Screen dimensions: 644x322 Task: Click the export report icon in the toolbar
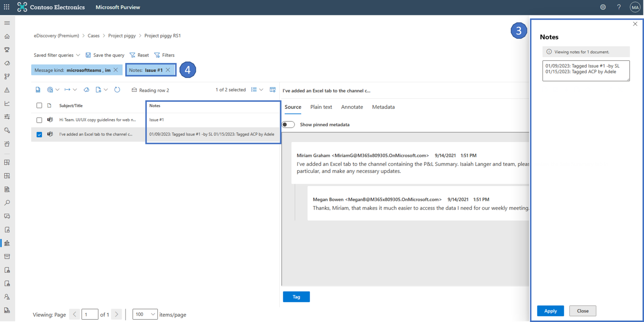point(38,90)
